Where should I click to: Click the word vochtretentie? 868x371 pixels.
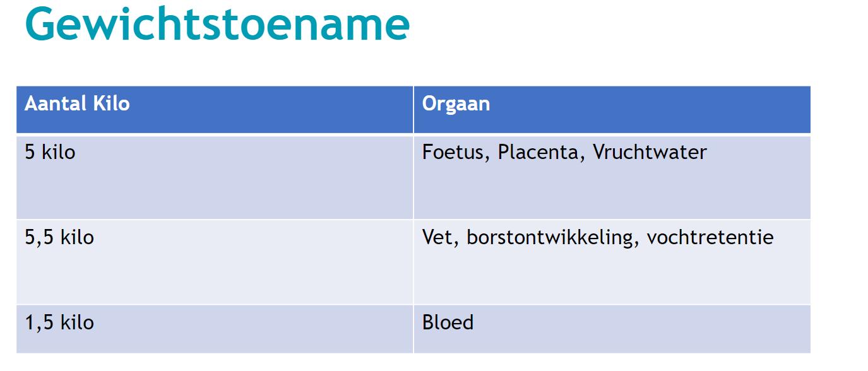point(710,238)
